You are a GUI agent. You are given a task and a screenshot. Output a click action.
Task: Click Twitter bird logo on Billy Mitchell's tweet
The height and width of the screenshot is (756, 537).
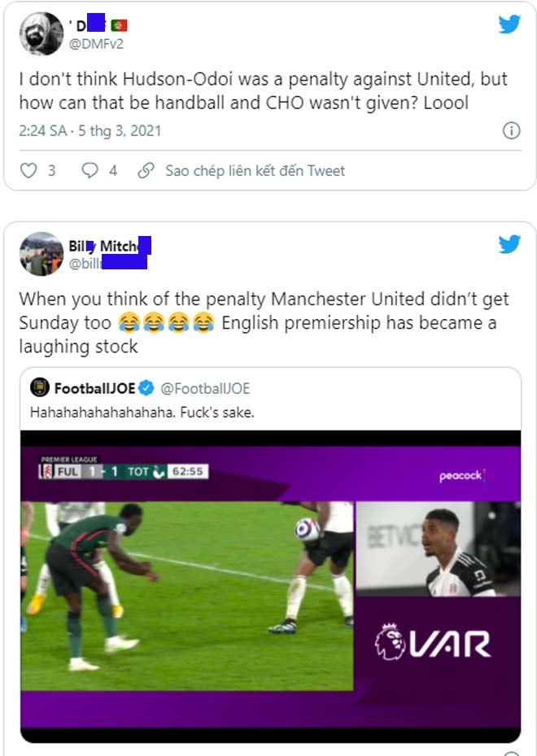(x=509, y=244)
